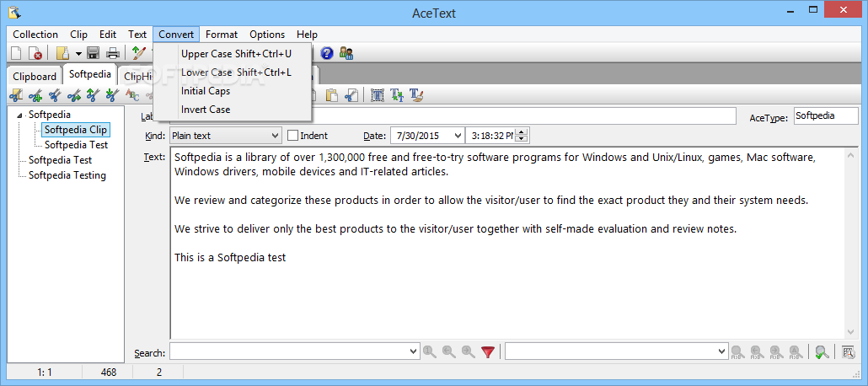Choose Initial Caps menu entry
The width and height of the screenshot is (868, 386).
233,91
